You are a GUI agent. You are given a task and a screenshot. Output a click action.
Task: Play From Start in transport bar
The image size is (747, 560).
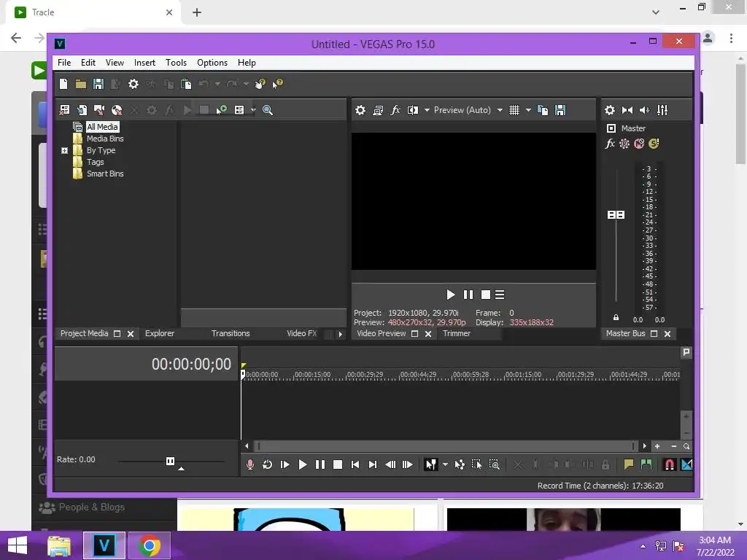285,464
